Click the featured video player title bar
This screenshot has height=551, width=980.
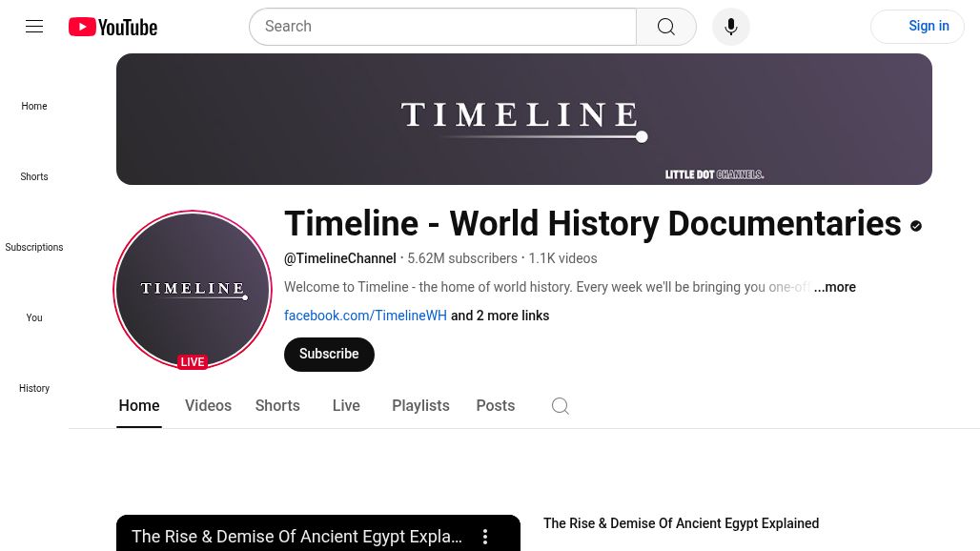click(x=296, y=537)
